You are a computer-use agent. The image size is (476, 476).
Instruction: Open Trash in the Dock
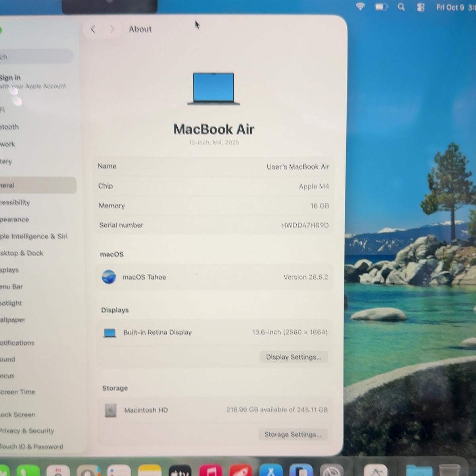(449, 470)
